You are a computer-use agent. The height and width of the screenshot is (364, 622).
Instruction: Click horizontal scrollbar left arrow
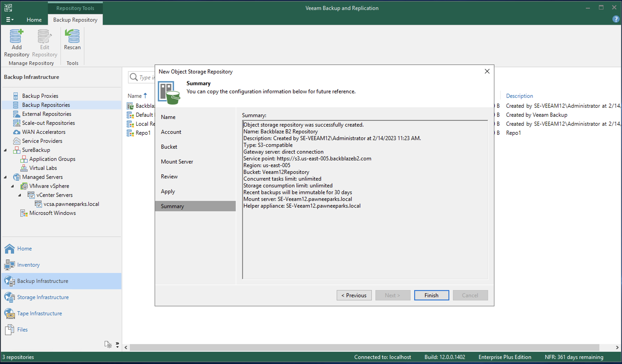[126, 348]
